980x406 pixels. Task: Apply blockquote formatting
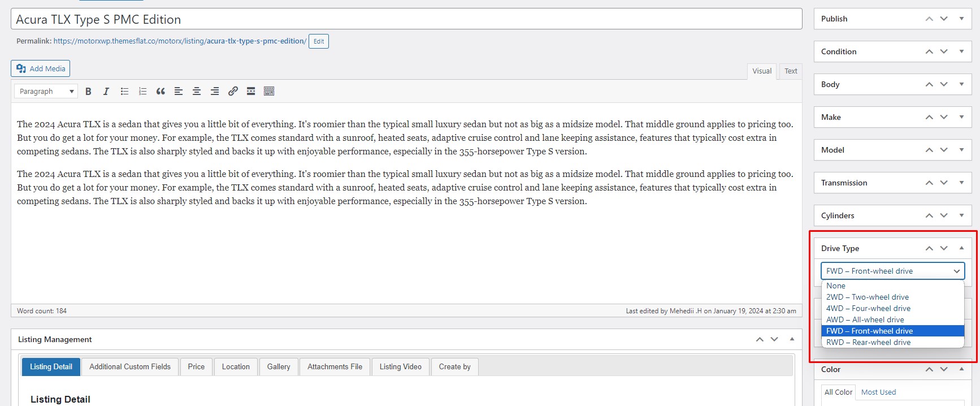pos(161,91)
